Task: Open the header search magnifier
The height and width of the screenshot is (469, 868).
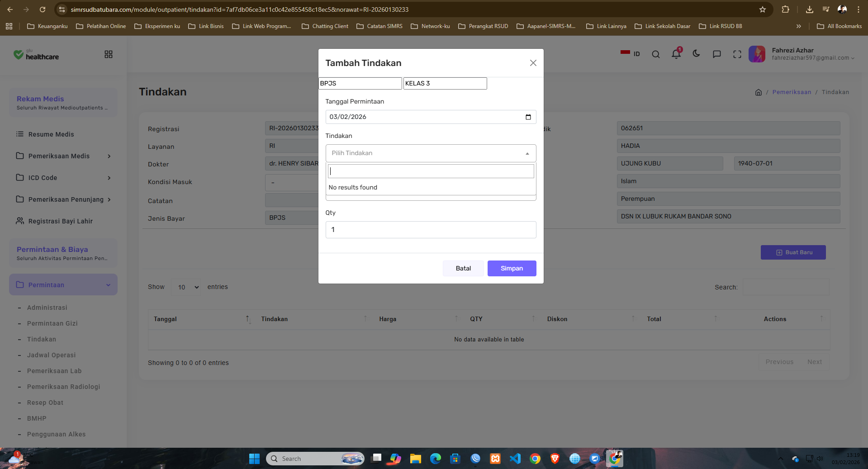Action: pyautogui.click(x=655, y=54)
